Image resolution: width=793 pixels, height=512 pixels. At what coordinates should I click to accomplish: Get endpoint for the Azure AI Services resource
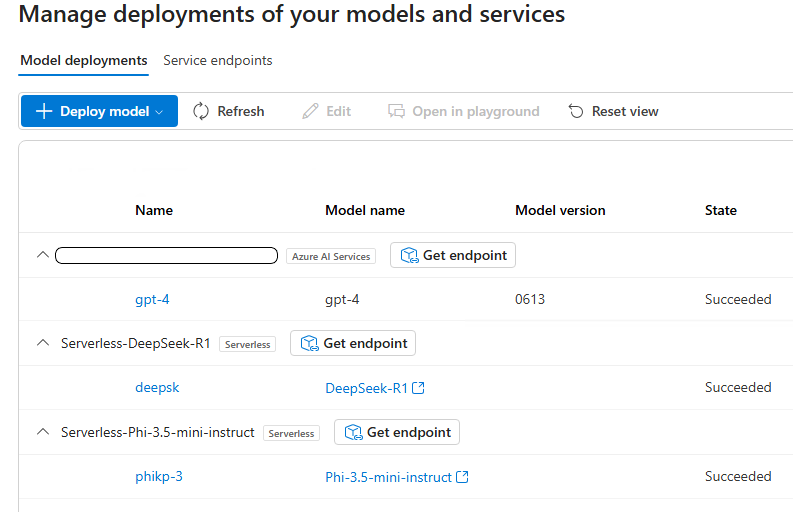(453, 255)
